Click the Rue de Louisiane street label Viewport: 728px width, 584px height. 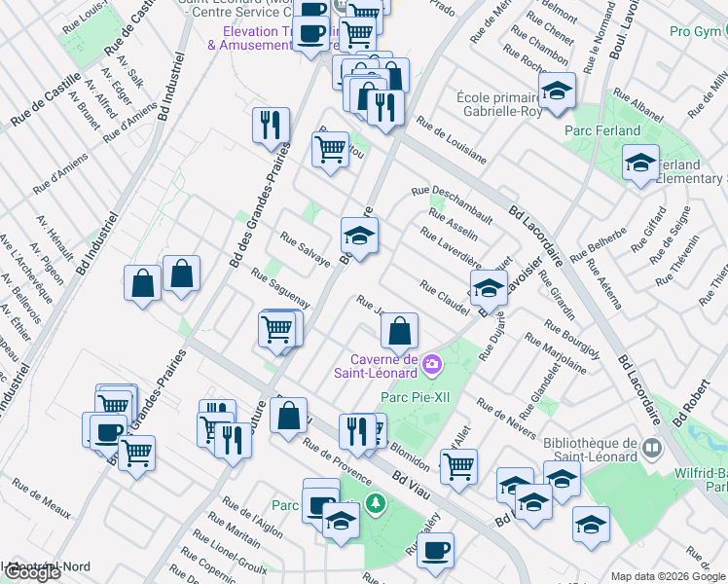pyautogui.click(x=451, y=140)
